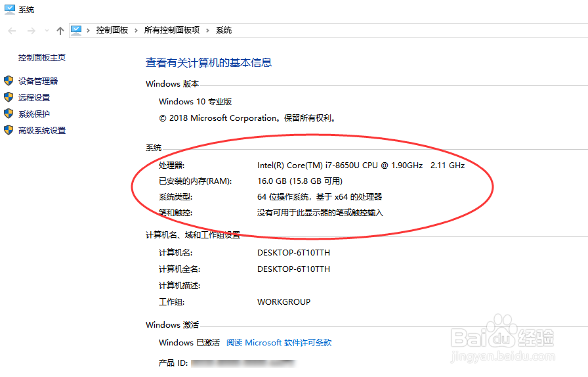Expand chevron before 控制面板 breadcrumb
Screen dimensions: 588x377
[88, 30]
